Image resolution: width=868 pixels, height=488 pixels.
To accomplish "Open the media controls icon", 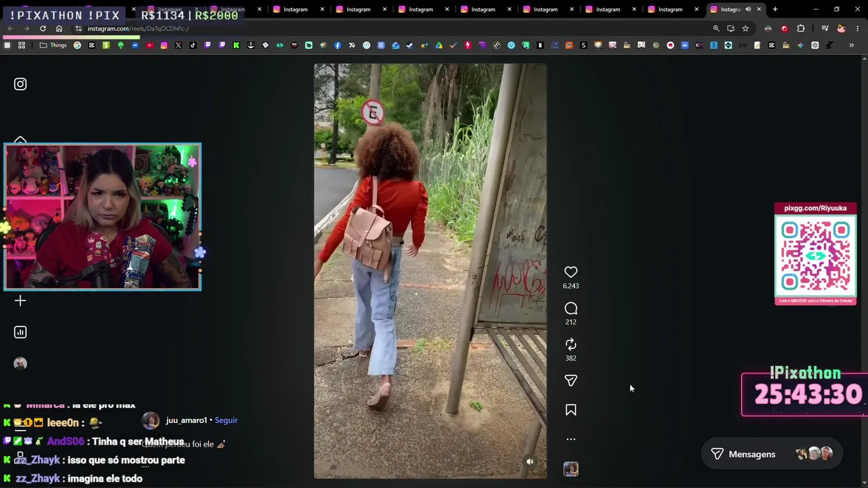I will click(825, 28).
